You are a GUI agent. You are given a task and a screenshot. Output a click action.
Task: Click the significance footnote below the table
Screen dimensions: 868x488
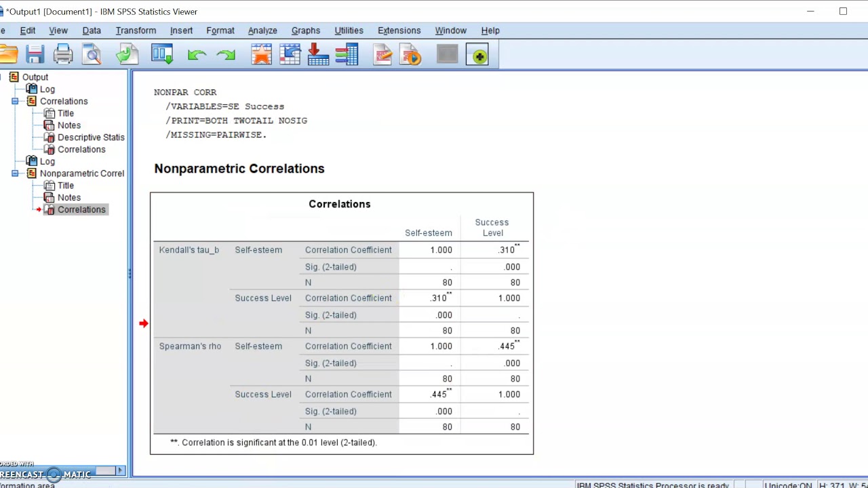tap(273, 443)
